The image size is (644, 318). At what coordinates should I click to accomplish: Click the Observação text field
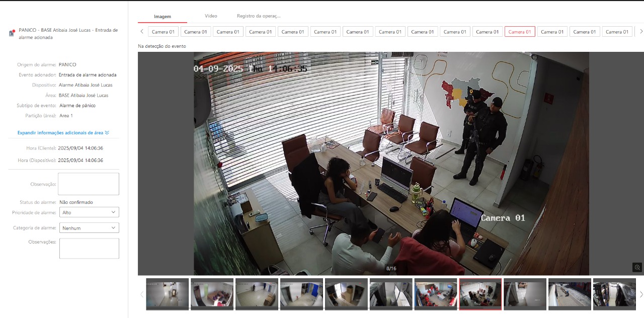coord(89,184)
